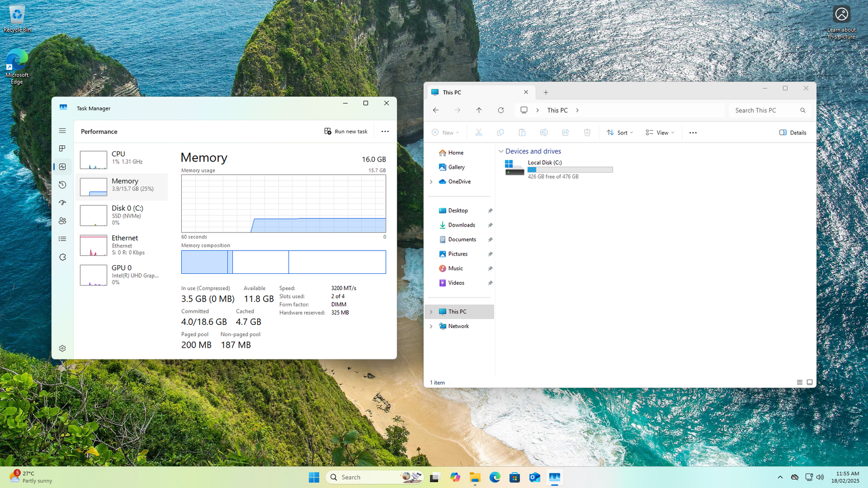Collapse the Devices and drives group
Image resolution: width=868 pixels, height=488 pixels.
click(x=501, y=151)
